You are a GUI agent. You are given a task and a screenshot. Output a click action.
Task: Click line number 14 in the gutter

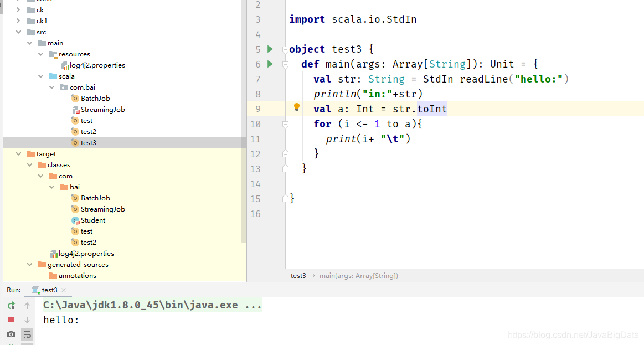pyautogui.click(x=255, y=184)
